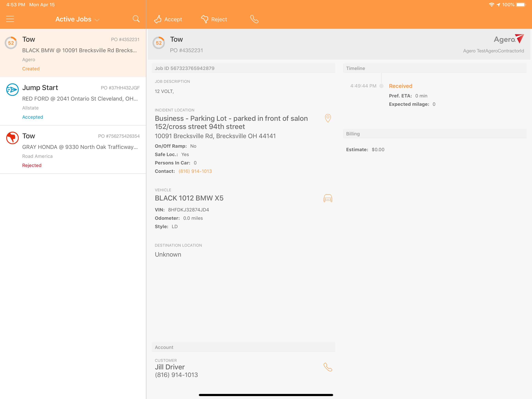Click the Created status on first job
532x399 pixels.
click(31, 69)
